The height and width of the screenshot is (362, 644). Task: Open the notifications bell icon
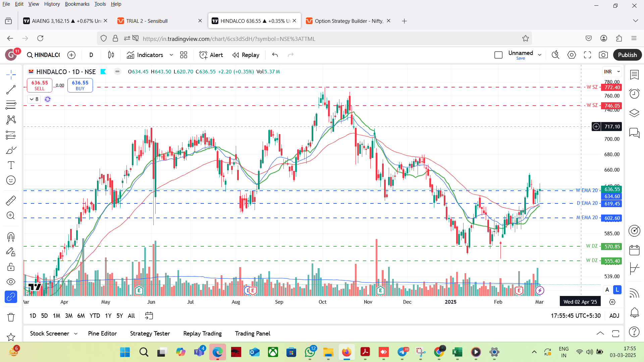[x=634, y=313]
